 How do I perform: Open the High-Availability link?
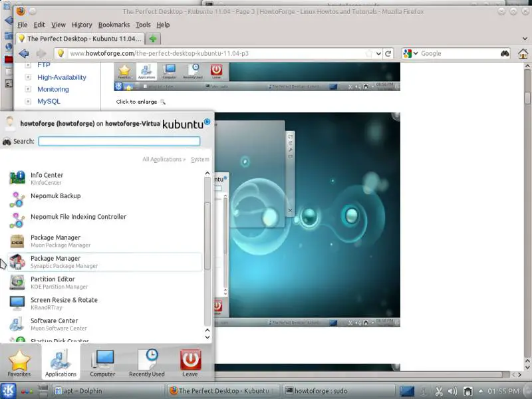tap(62, 77)
